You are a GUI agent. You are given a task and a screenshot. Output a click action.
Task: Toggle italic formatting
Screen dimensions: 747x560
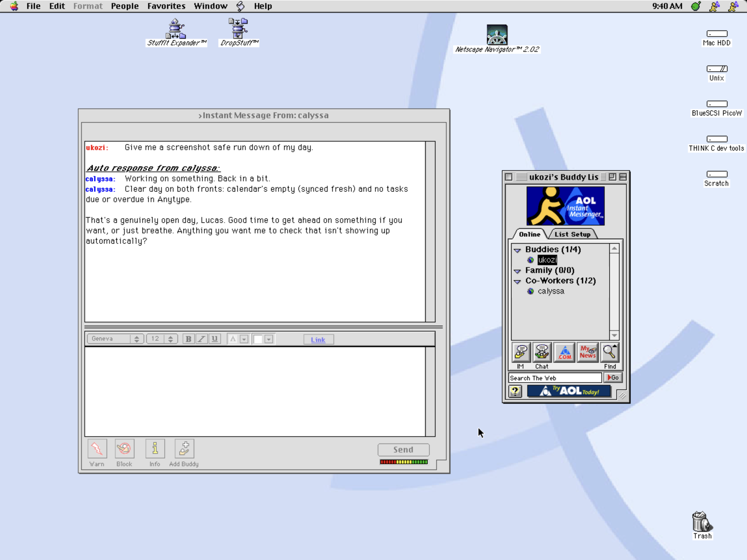pyautogui.click(x=201, y=339)
